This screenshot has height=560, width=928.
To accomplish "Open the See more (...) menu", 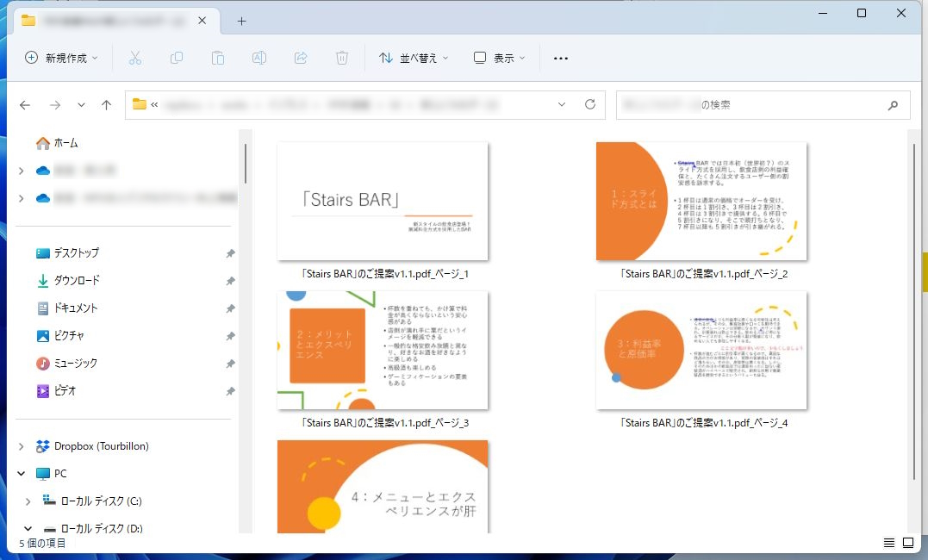I will tap(560, 58).
